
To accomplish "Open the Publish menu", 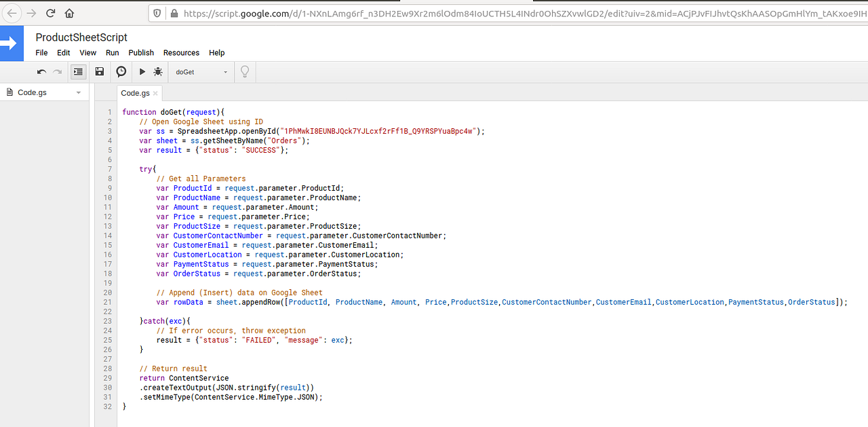I will click(140, 52).
